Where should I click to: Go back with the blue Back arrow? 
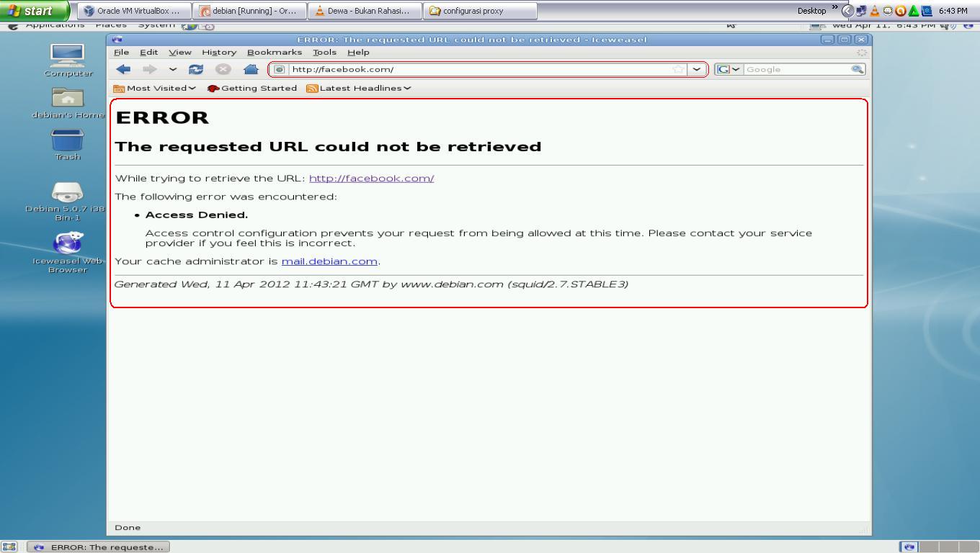[x=123, y=69]
